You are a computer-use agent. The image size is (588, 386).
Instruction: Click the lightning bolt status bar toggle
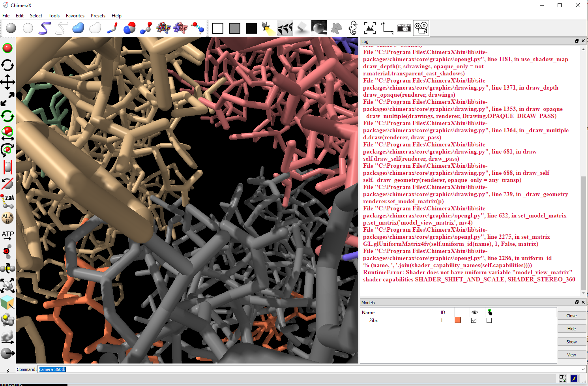tap(574, 379)
